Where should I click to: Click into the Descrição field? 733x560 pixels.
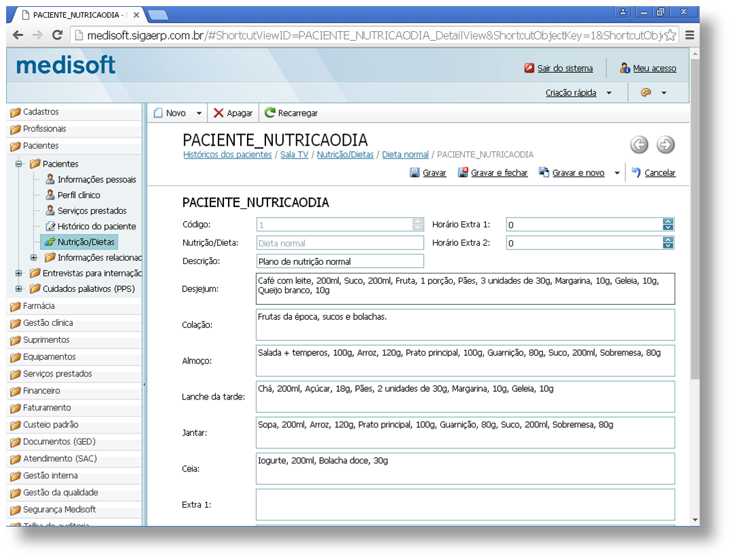click(x=340, y=261)
